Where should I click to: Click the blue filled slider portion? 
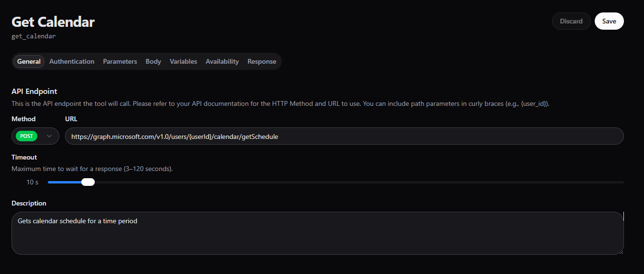click(x=65, y=182)
